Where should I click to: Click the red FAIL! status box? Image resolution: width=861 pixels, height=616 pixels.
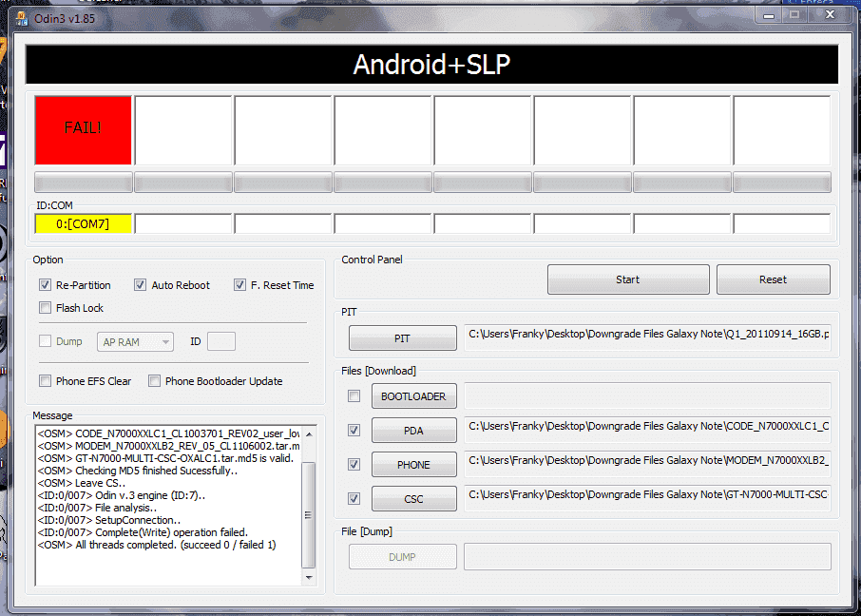tap(83, 129)
